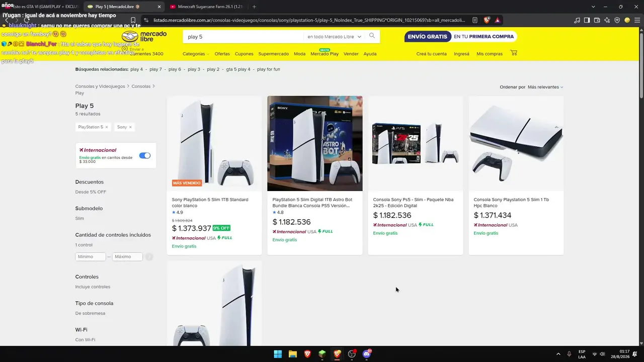This screenshot has height=362, width=644.
Task: Open the Ayuda menu item
Action: (x=370, y=54)
